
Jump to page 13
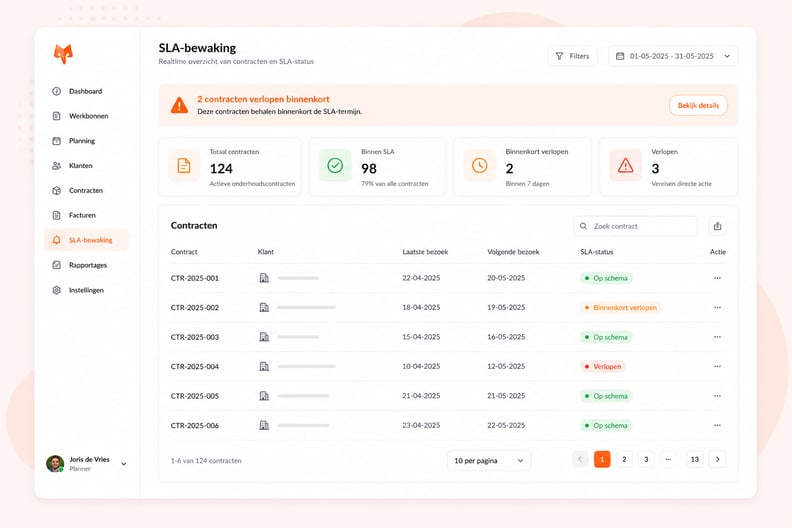695,459
